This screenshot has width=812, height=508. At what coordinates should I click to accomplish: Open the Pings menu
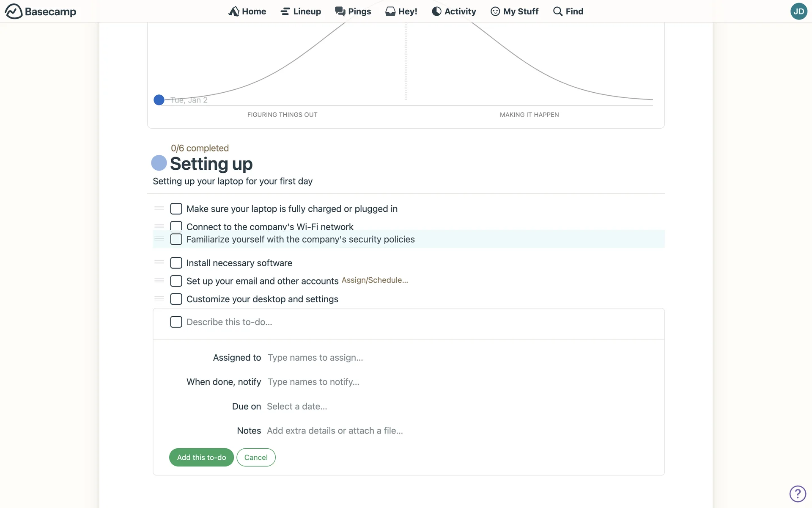pyautogui.click(x=353, y=11)
